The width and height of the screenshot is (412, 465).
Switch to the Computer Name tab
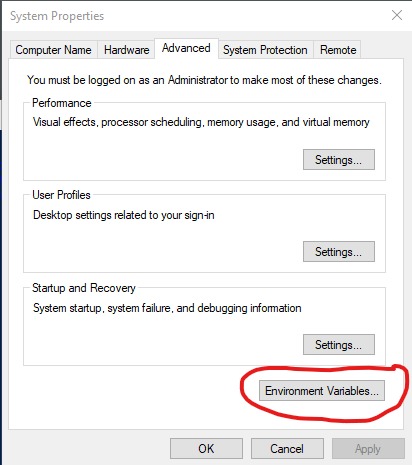pyautogui.click(x=53, y=50)
